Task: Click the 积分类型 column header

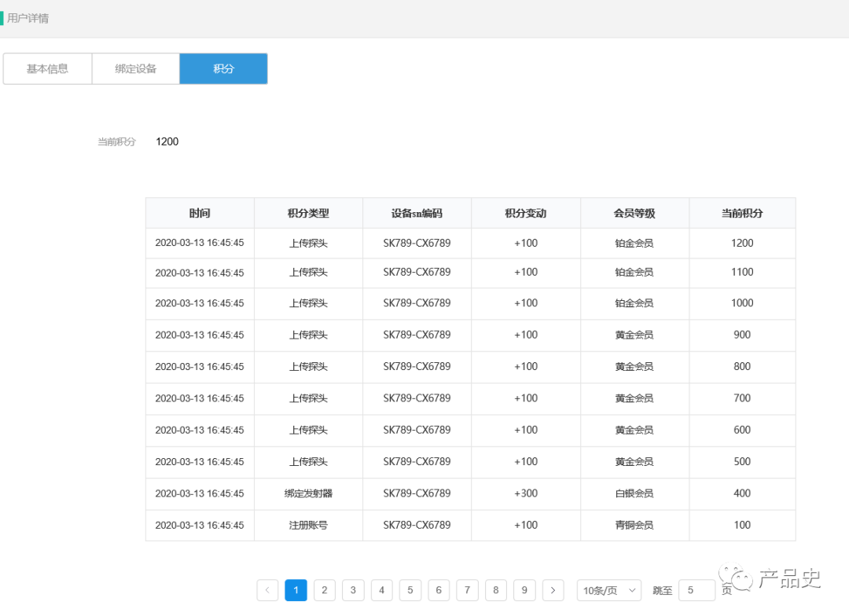Action: (x=308, y=214)
